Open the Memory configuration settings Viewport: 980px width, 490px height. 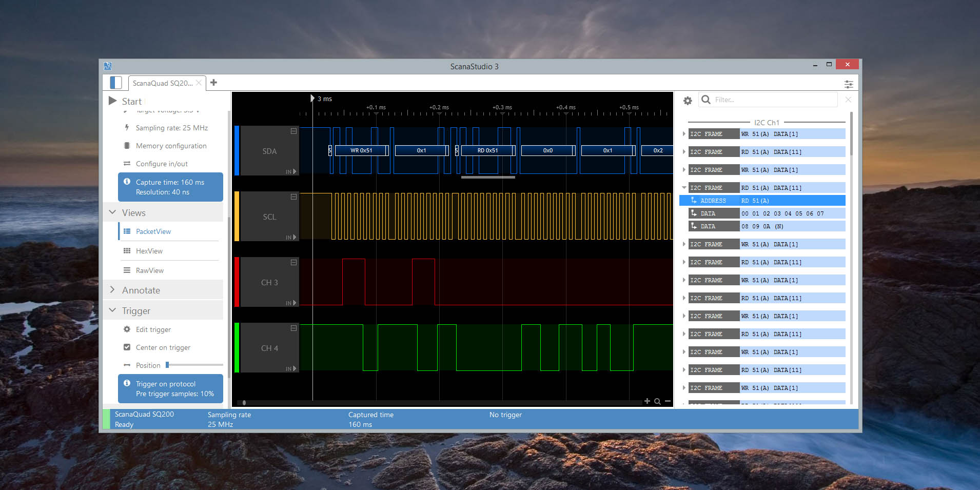(x=170, y=146)
